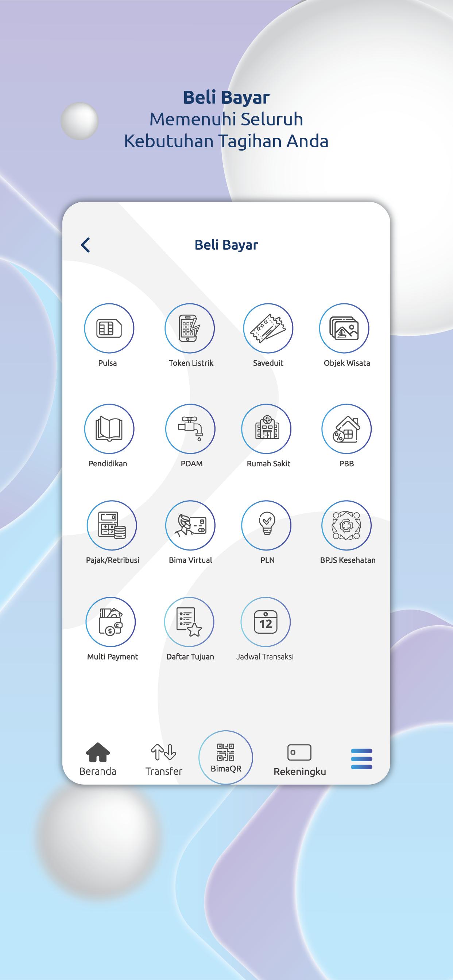Open the BimaQR scanner button

click(226, 758)
